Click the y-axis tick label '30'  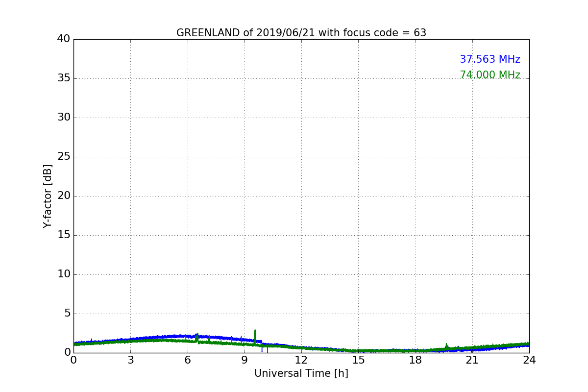click(64, 118)
